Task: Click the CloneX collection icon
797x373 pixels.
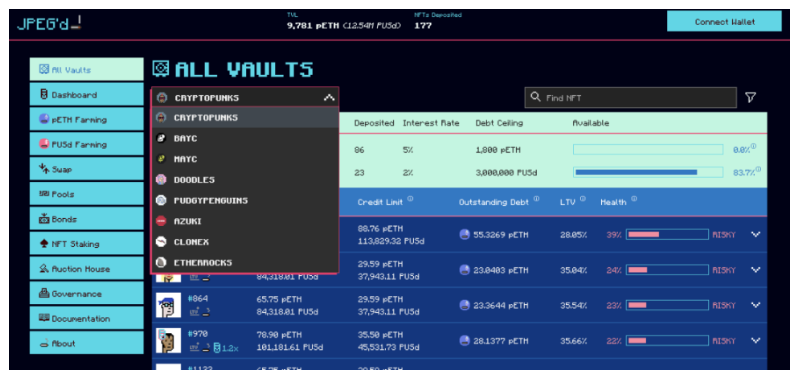Action: [161, 242]
